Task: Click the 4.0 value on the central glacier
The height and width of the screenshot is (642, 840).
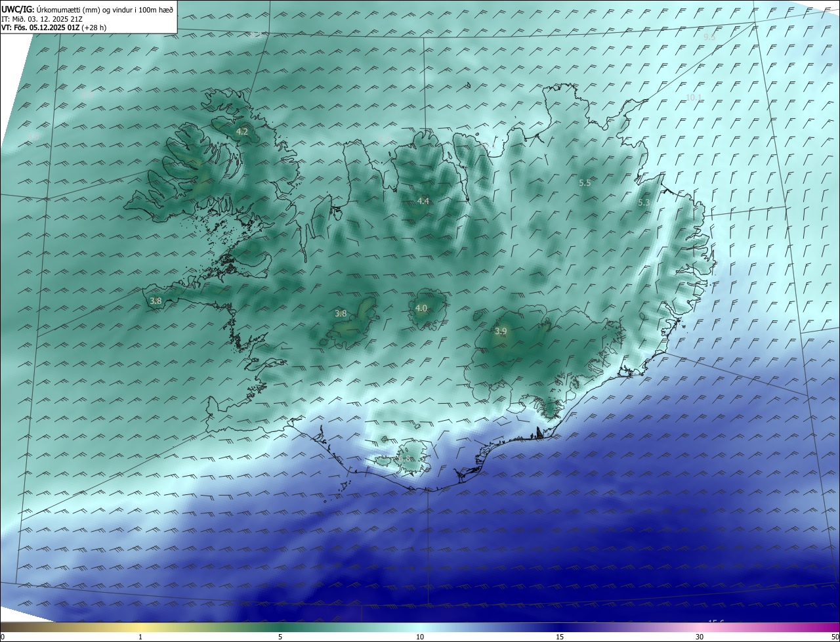Action: click(421, 308)
